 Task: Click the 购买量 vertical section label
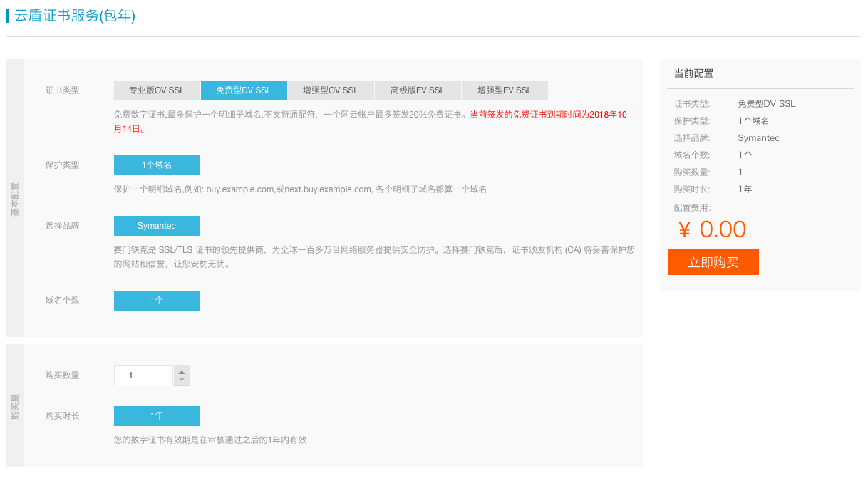[x=15, y=406]
